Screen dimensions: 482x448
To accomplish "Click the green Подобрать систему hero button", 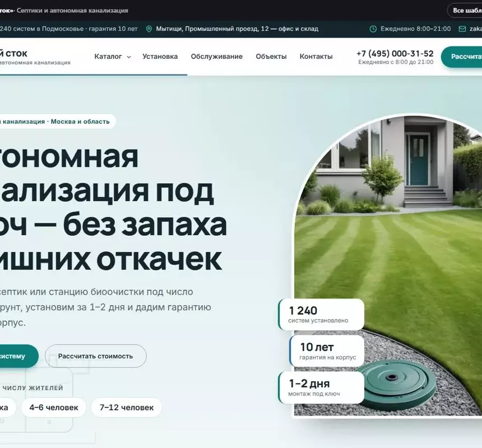I will coord(18,356).
